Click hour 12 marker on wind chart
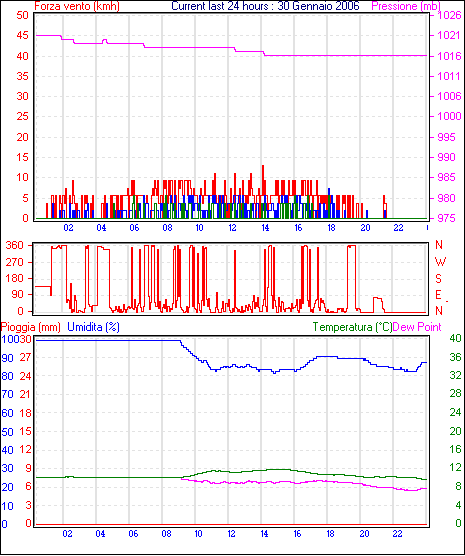 [232, 228]
